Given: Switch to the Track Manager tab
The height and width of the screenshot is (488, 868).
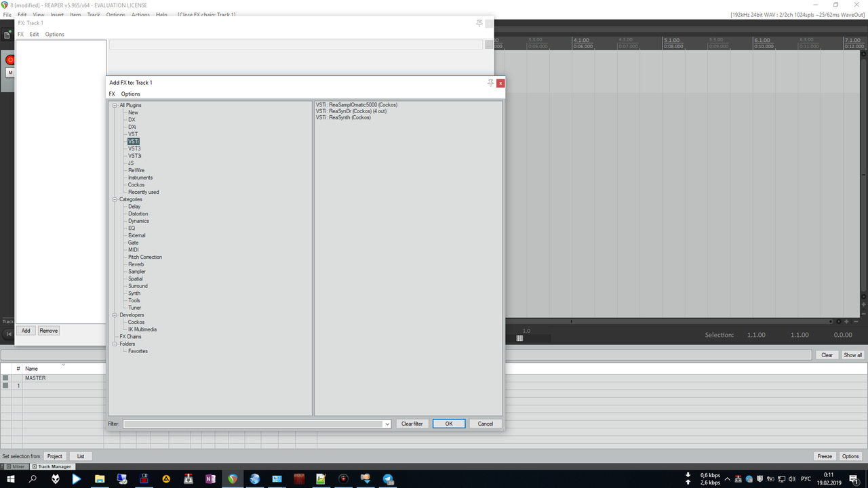Looking at the screenshot, I should pyautogui.click(x=52, y=466).
